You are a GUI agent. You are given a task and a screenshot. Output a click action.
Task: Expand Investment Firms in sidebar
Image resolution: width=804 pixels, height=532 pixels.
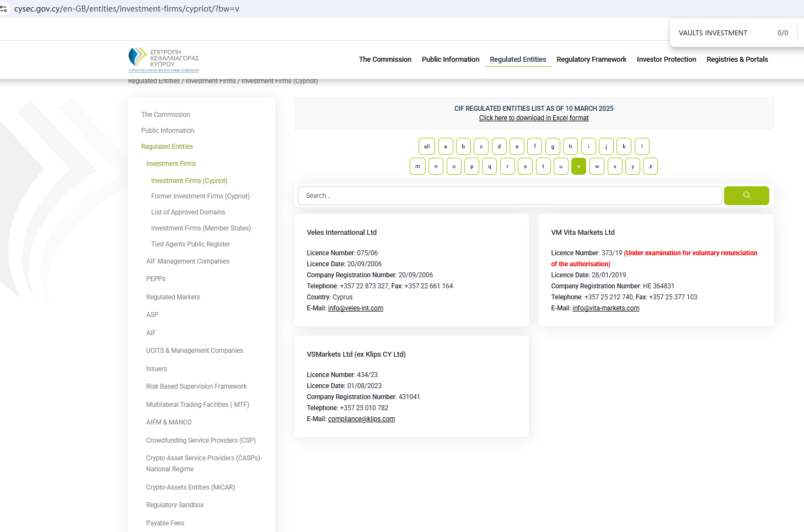coord(171,164)
